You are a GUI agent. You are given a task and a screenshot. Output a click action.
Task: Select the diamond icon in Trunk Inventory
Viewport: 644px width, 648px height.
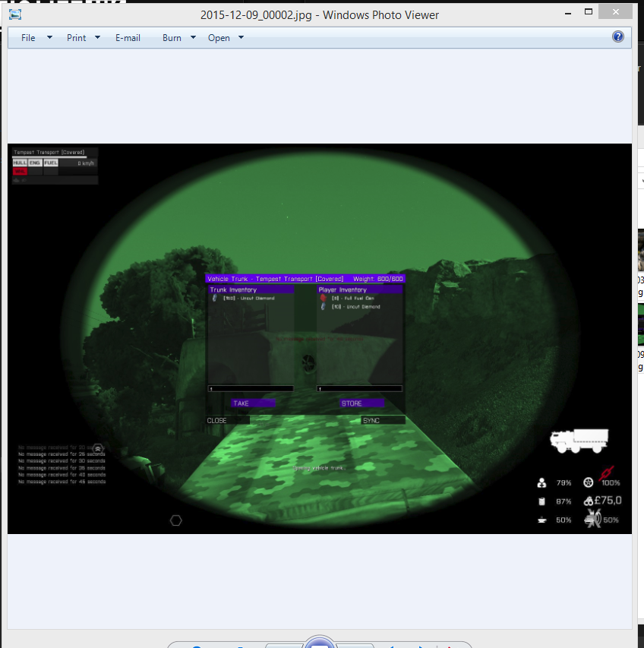[214, 298]
